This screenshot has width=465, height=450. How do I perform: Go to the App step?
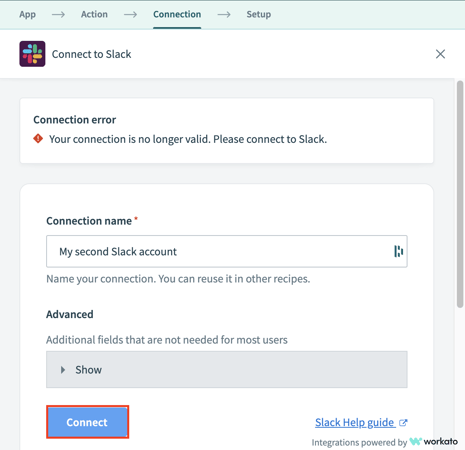(27, 14)
